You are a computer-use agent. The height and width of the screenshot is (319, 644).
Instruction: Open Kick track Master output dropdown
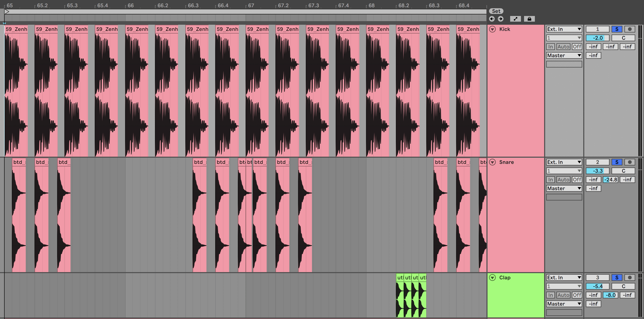(x=564, y=55)
